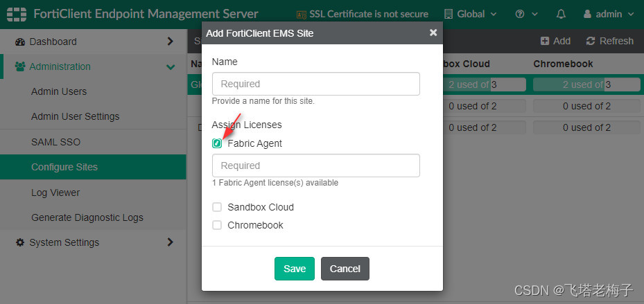The height and width of the screenshot is (304, 644).
Task: Open the help question-mark menu
Action: 527,14
